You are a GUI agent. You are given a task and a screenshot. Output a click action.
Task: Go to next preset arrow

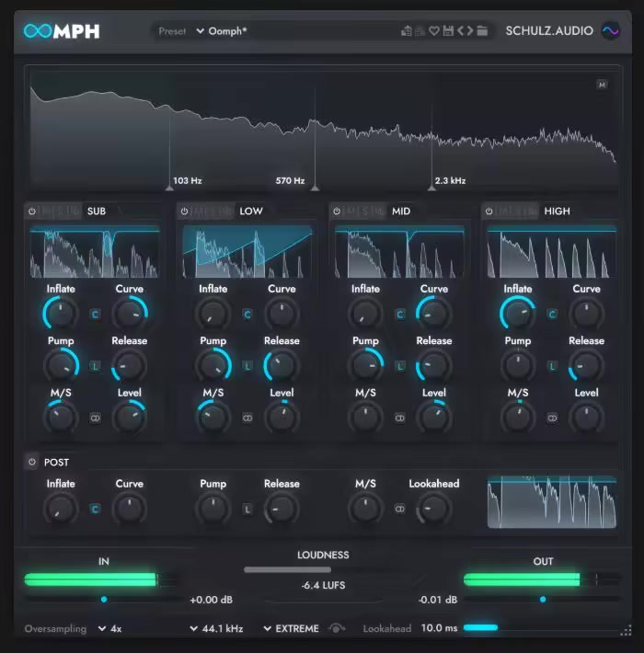point(469,31)
